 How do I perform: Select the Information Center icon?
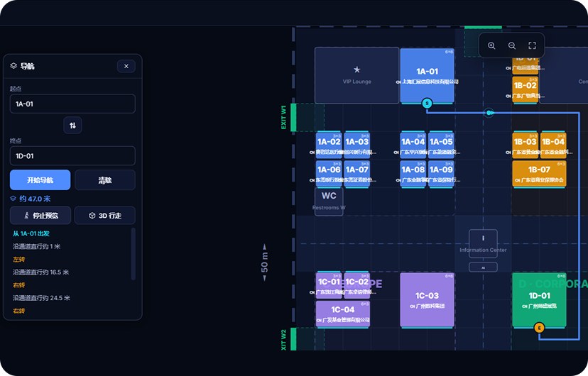click(483, 243)
